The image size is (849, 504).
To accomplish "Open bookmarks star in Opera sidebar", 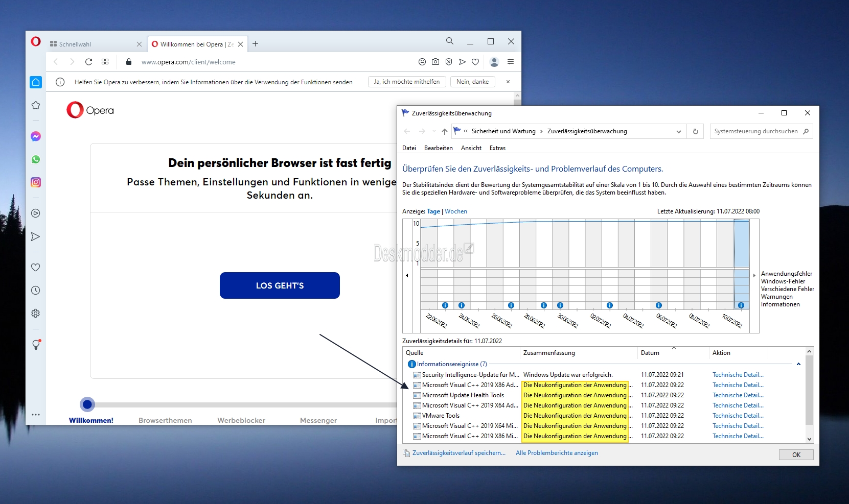I will tap(36, 105).
